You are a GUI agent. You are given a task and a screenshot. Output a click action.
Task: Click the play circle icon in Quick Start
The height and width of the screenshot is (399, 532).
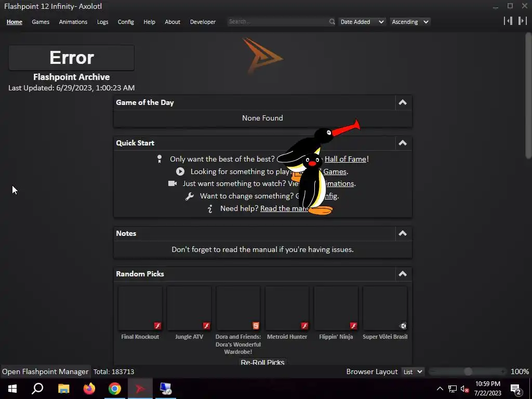[180, 171]
